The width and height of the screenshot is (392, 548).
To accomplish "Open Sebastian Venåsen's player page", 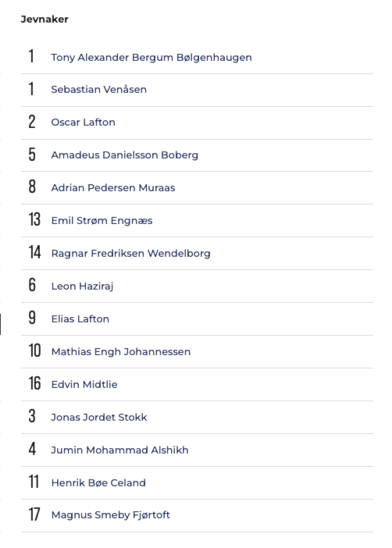I will pyautogui.click(x=98, y=90).
